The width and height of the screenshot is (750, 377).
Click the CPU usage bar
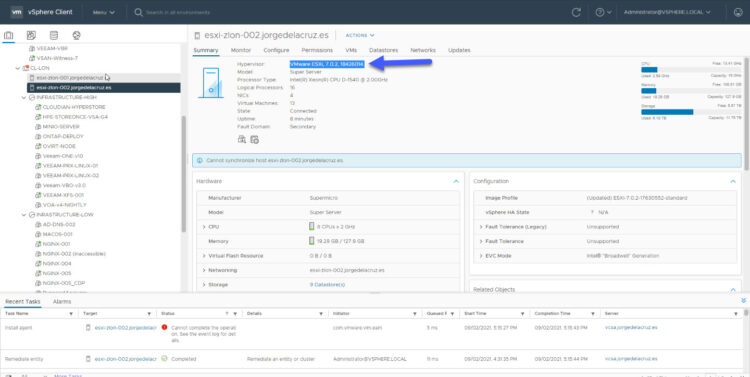[x=691, y=69]
